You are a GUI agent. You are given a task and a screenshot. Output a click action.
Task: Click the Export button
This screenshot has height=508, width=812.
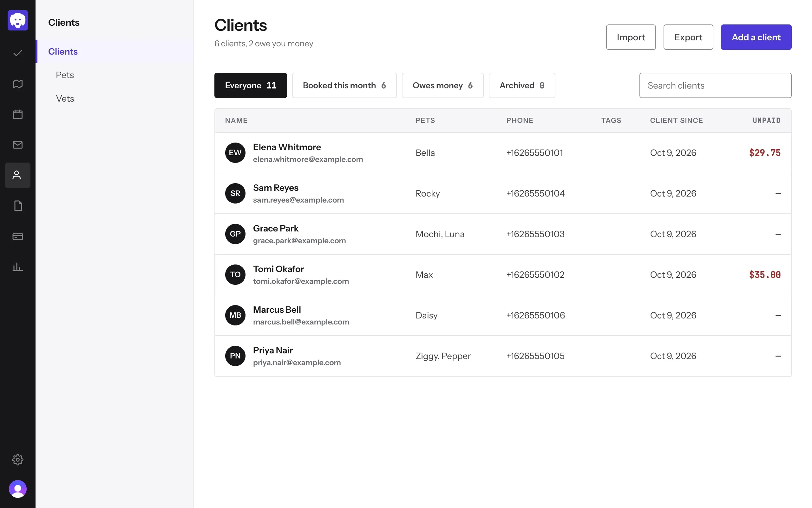(688, 37)
